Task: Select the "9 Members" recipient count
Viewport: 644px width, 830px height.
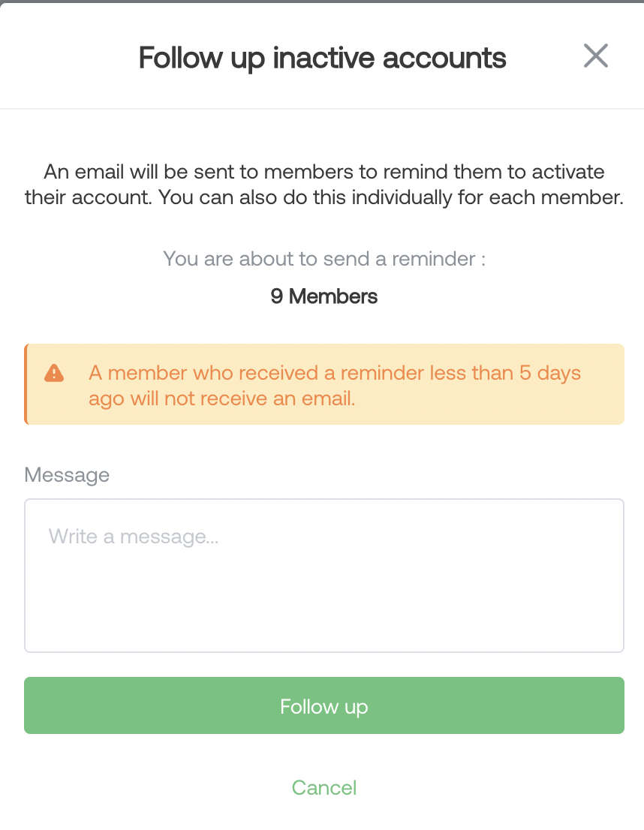Action: point(324,296)
